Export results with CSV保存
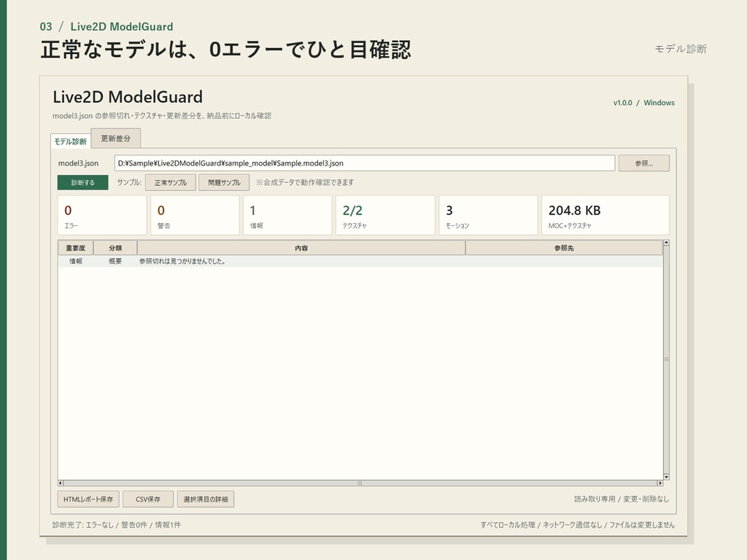This screenshot has width=747, height=560. pyautogui.click(x=147, y=499)
